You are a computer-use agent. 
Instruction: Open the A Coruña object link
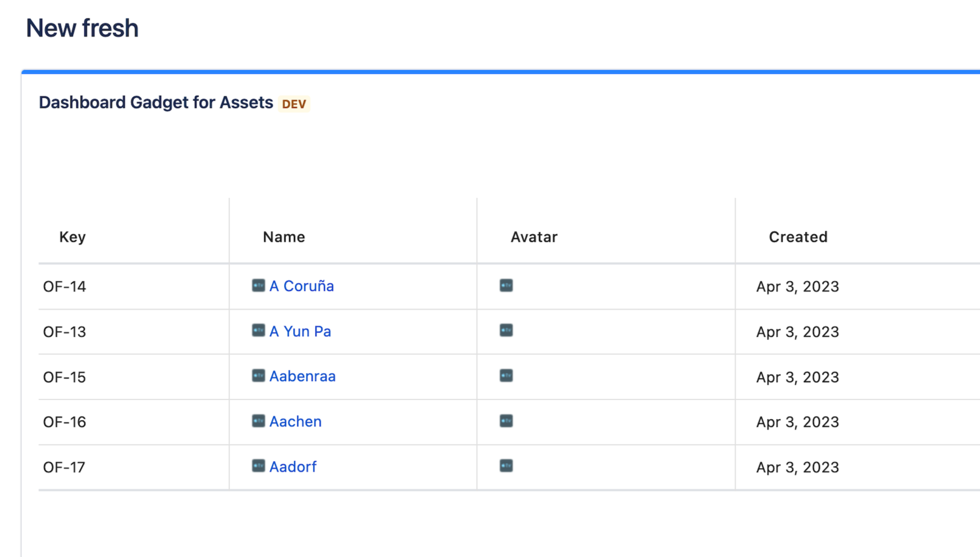click(x=302, y=286)
